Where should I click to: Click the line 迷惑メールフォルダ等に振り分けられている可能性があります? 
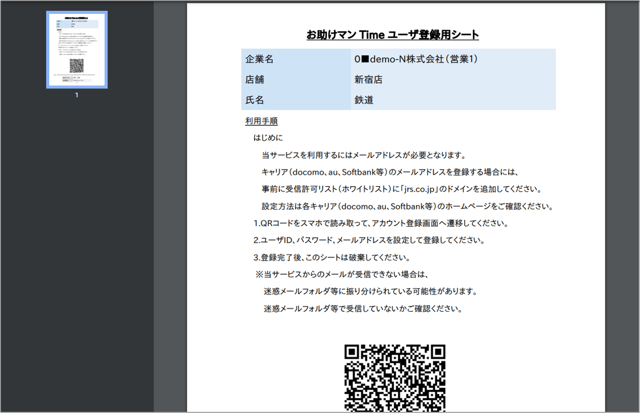pyautogui.click(x=371, y=291)
